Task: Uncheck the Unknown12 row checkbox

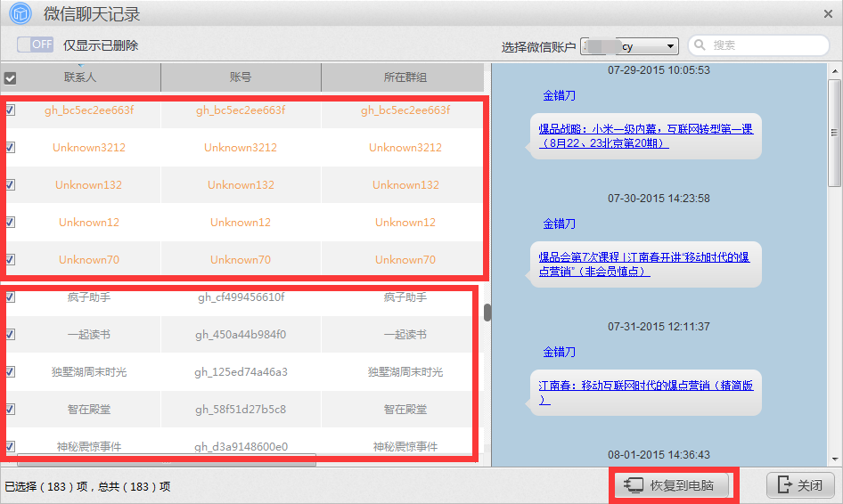Action: [10, 222]
